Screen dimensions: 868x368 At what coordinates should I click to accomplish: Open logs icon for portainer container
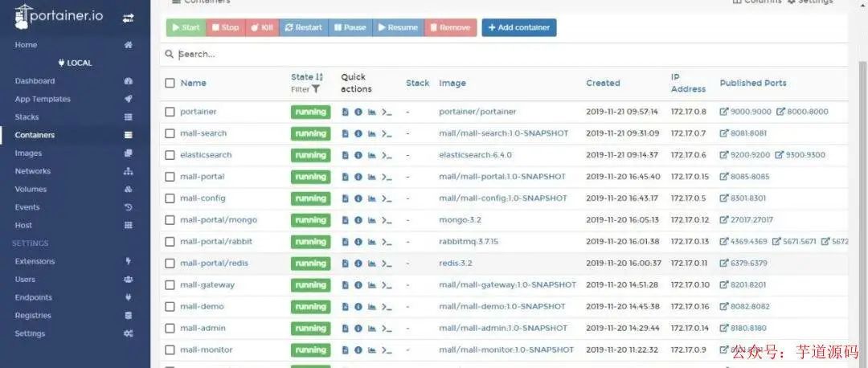pyautogui.click(x=345, y=112)
